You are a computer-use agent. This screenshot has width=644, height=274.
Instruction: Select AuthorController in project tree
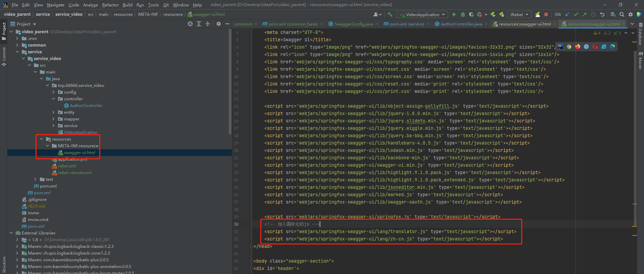tap(86, 105)
